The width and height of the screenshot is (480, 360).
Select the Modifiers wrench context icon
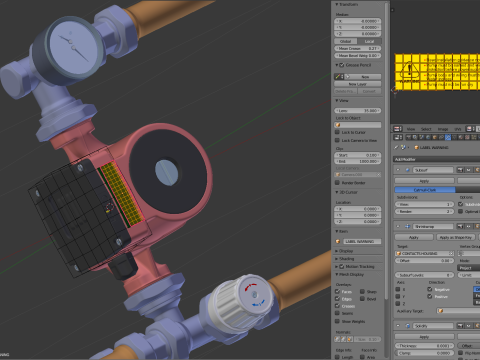(x=448, y=137)
